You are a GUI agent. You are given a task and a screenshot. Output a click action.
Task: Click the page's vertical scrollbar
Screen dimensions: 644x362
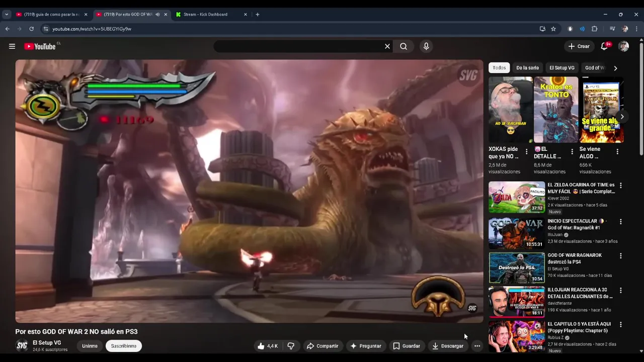[x=641, y=98]
